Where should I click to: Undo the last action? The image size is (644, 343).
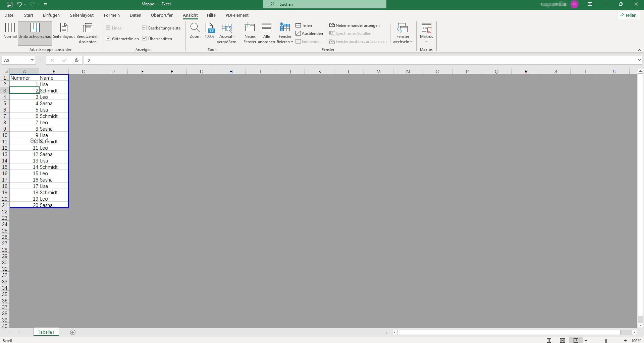pyautogui.click(x=19, y=4)
